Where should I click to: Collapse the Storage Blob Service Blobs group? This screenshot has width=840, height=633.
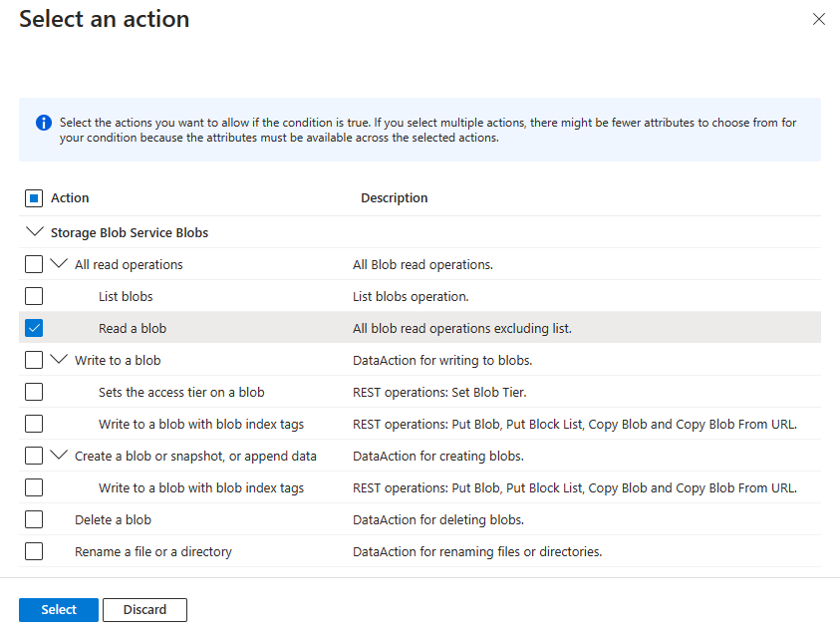coord(36,231)
